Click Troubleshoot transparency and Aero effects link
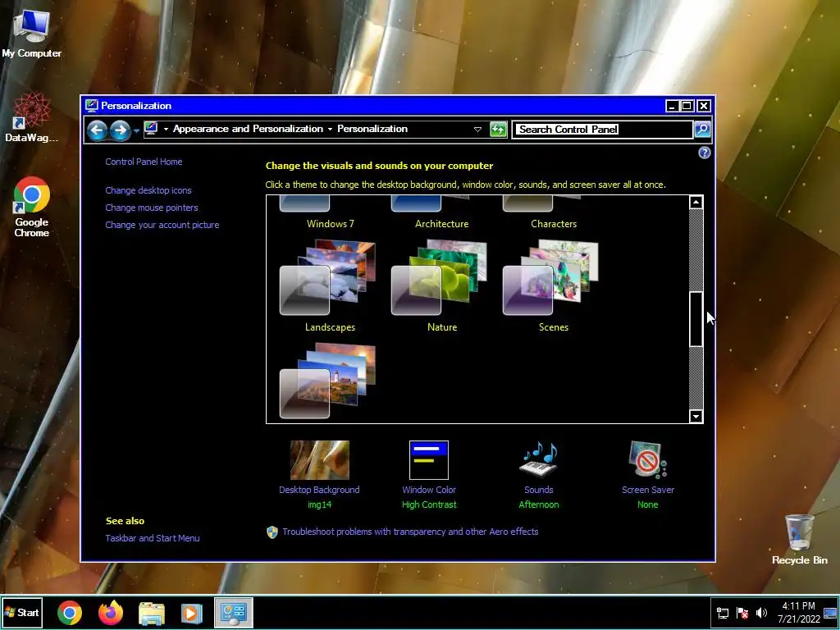Screen dimensions: 840x630 (x=410, y=532)
